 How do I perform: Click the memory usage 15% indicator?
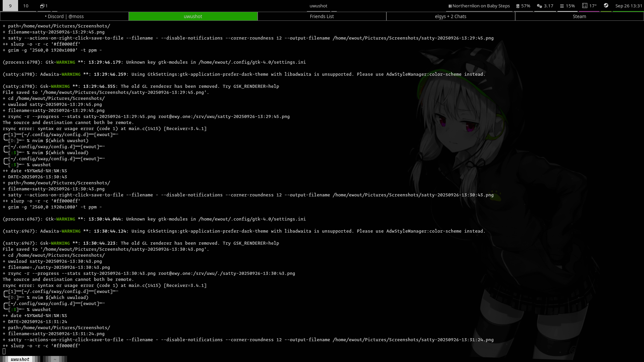(567, 6)
